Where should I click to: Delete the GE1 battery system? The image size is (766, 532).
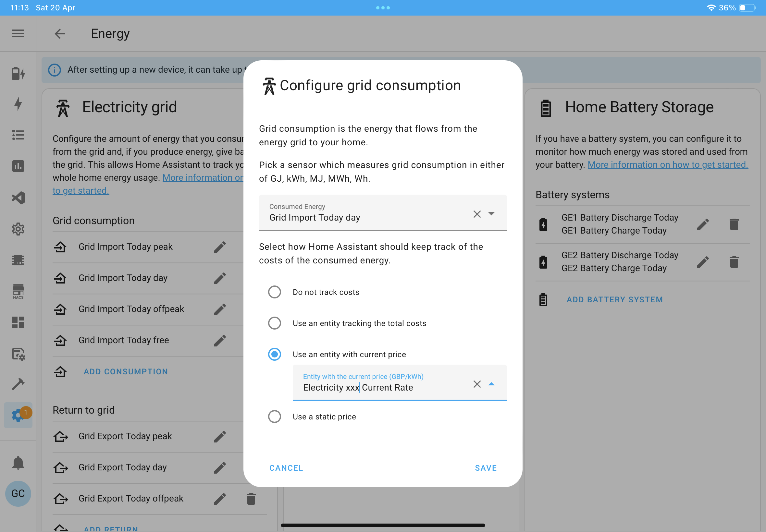734,225
